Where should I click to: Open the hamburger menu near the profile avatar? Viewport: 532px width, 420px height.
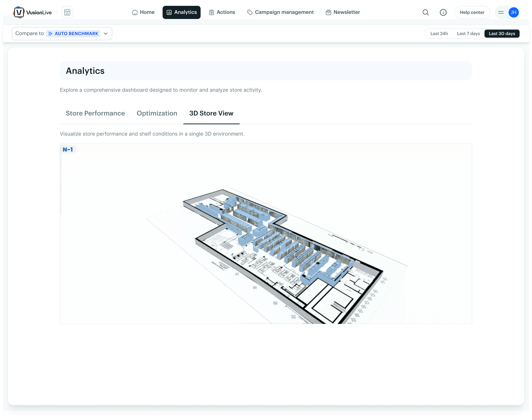pos(501,12)
